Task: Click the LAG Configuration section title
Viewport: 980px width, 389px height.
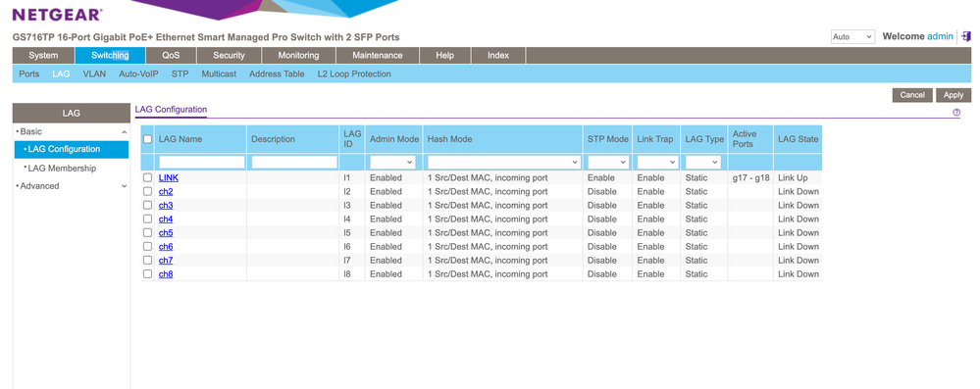Action: 171,110
